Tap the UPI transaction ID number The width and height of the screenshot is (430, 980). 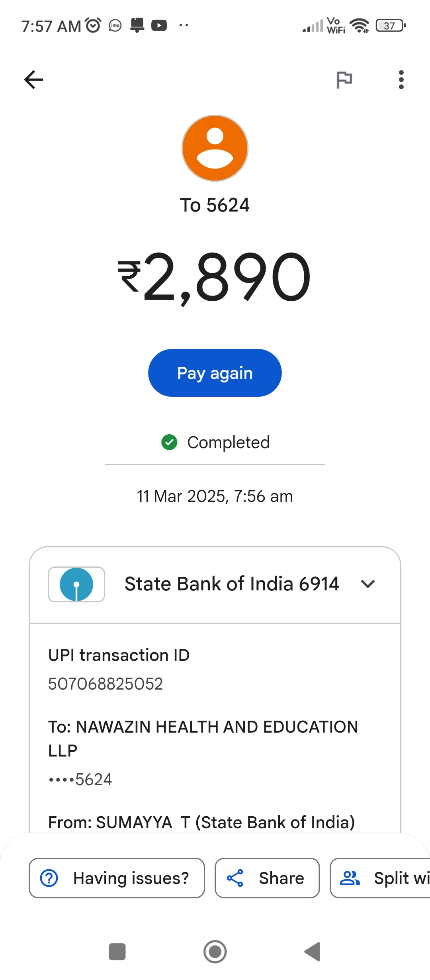tap(106, 684)
